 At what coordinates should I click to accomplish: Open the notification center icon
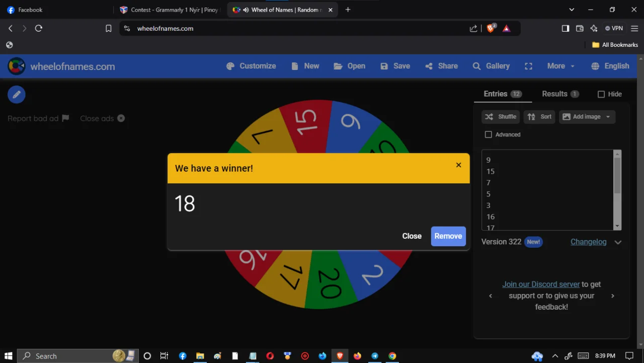coord(629,356)
